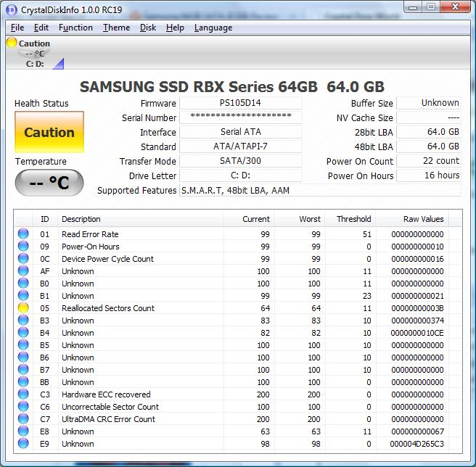The image size is (476, 467).
Task: Click the Transfer Mode field SATA/300
Action: tap(241, 161)
